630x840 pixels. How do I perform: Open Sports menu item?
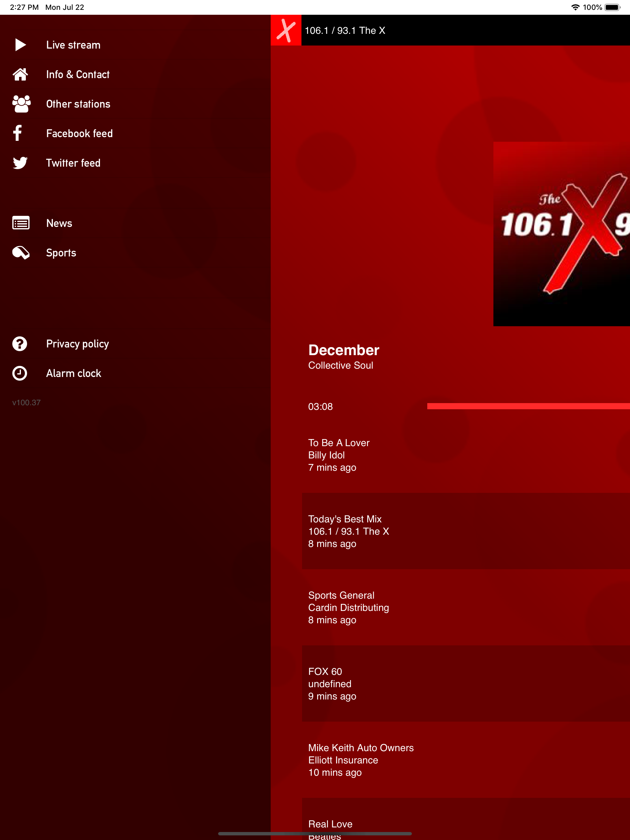[135, 252]
